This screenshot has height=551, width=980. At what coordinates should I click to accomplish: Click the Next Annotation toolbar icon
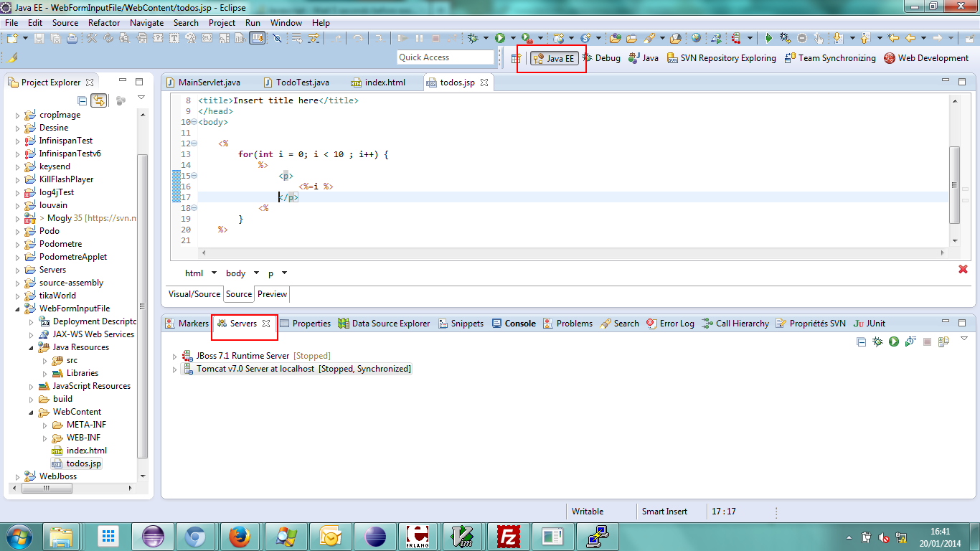pyautogui.click(x=837, y=37)
